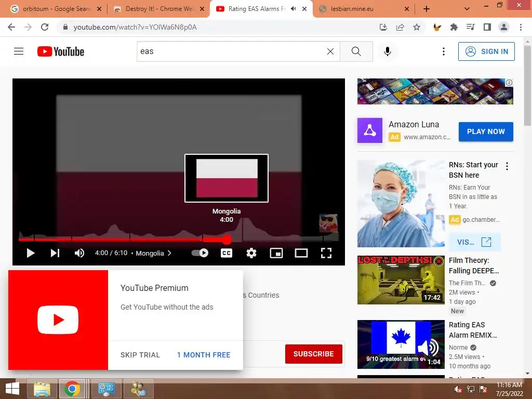This screenshot has height=399, width=532.
Task: Open File Explorer from taskbar
Action: pyautogui.click(x=42, y=389)
